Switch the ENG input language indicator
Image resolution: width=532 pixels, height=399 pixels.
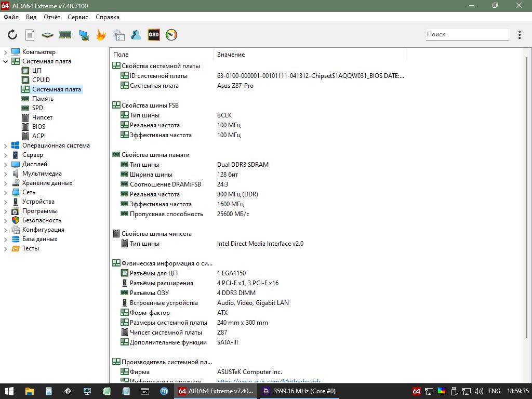pos(494,391)
